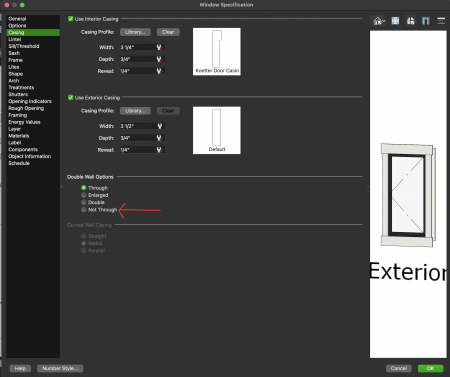Click Library for exterior casing profile
Screen dimensions: 450x377
(135, 111)
